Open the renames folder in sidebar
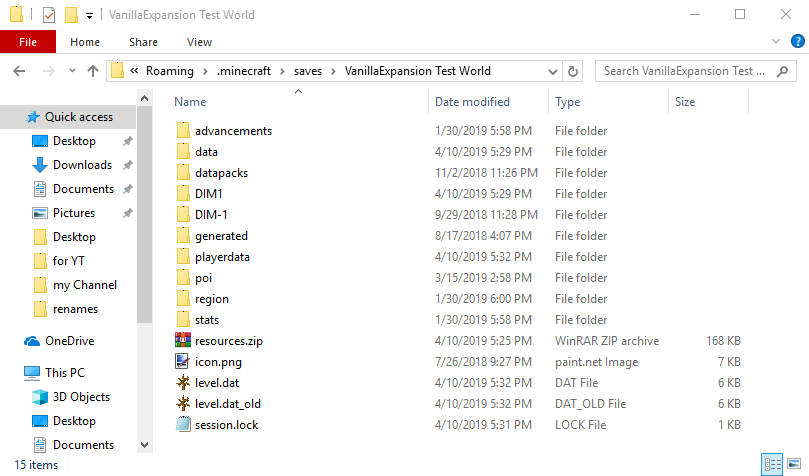 [75, 309]
